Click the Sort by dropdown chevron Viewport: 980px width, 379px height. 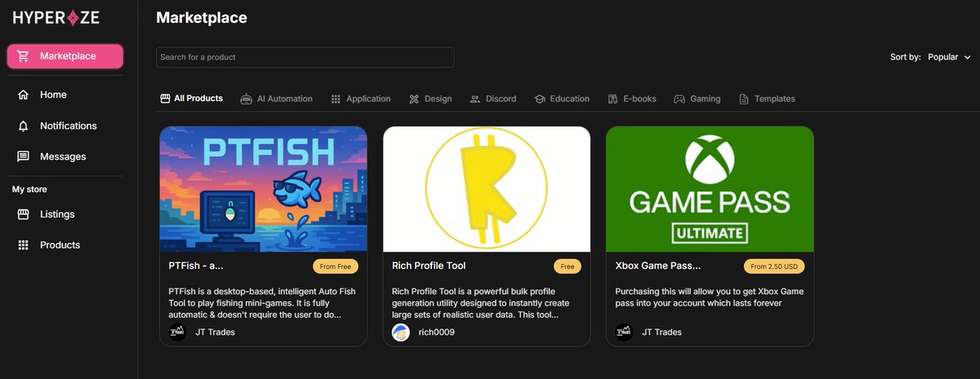[968, 57]
